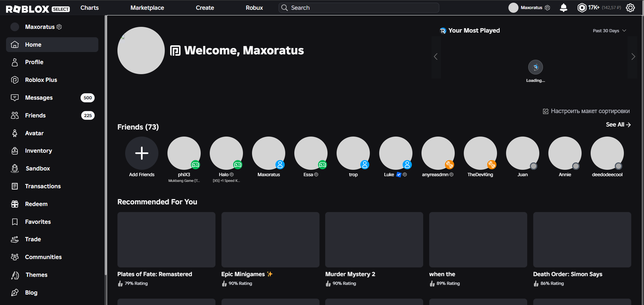The height and width of the screenshot is (305, 644).
Task: Open friend trop avatar
Action: [x=353, y=153]
